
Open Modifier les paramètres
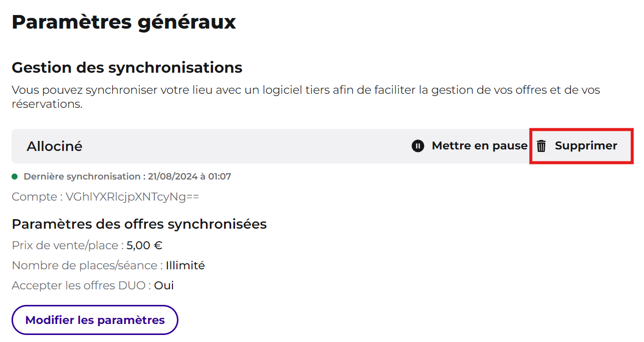pyautogui.click(x=95, y=320)
